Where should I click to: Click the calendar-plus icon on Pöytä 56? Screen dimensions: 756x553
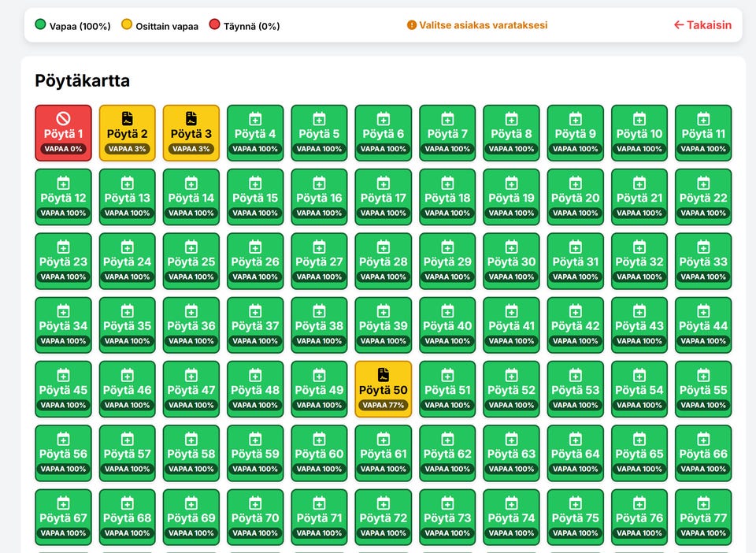63,439
